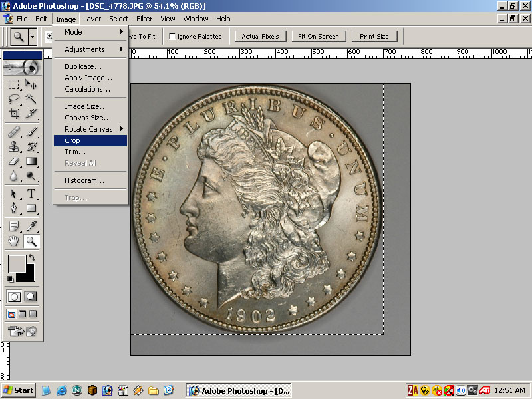Image resolution: width=532 pixels, height=399 pixels.
Task: Open the Filter menu
Action: coord(144,19)
